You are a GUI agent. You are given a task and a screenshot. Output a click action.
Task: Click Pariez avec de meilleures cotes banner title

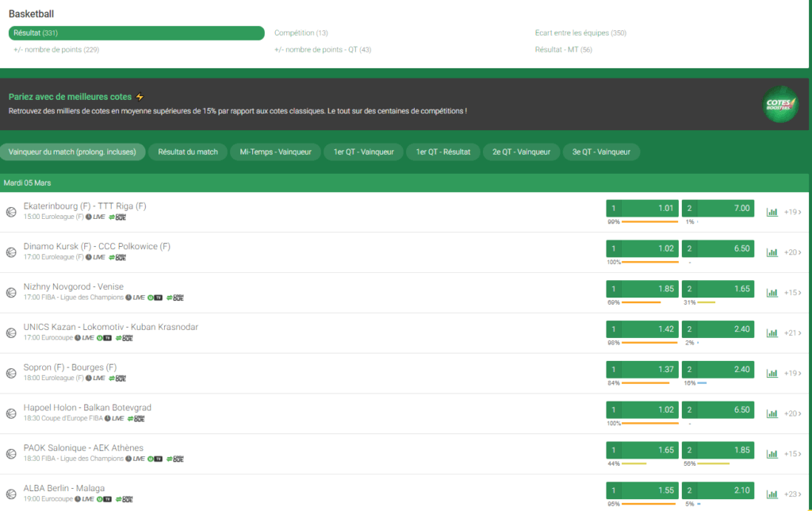pyautogui.click(x=70, y=97)
